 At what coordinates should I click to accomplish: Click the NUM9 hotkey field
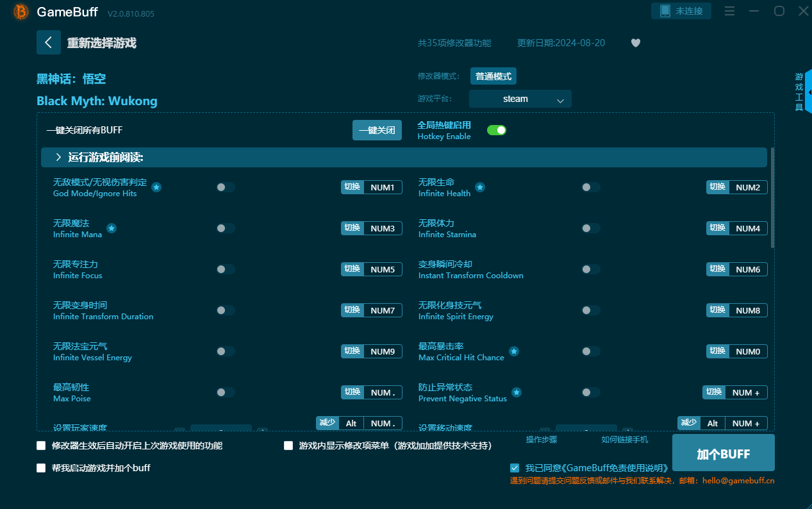[383, 351]
